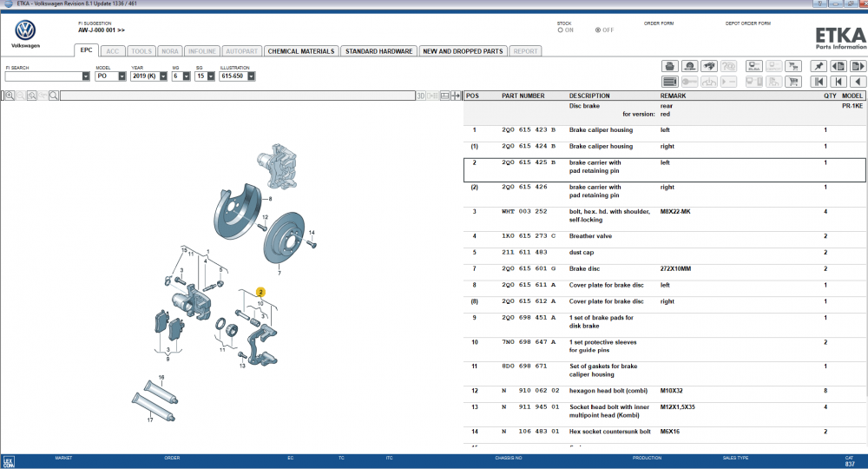This screenshot has height=469, width=868.
Task: Click PART NUMBER column header
Action: click(x=523, y=96)
